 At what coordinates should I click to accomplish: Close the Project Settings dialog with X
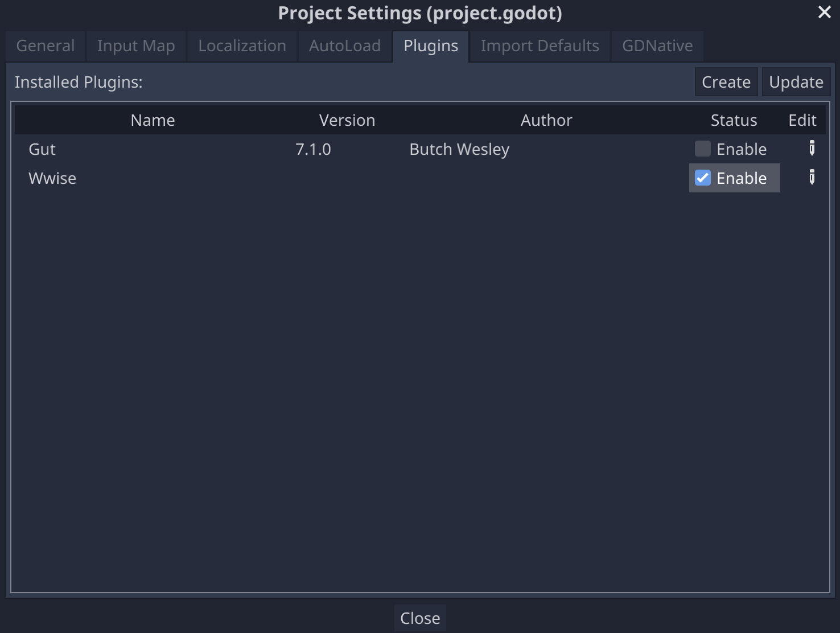(824, 12)
